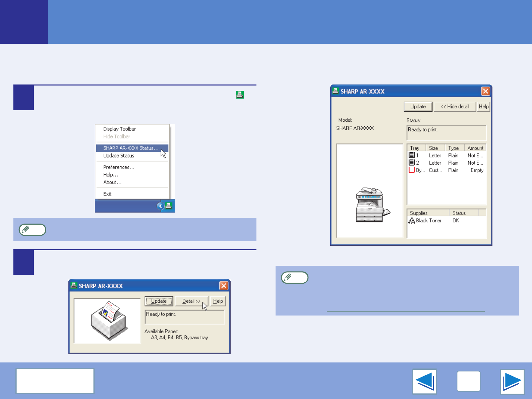Select the Black Toner row label
The height and width of the screenshot is (399, 532).
click(x=429, y=221)
